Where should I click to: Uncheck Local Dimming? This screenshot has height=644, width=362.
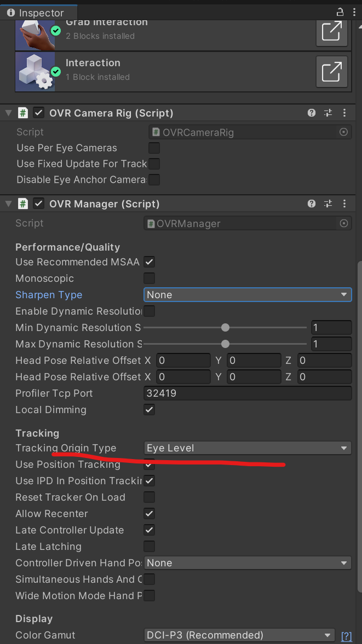point(149,409)
